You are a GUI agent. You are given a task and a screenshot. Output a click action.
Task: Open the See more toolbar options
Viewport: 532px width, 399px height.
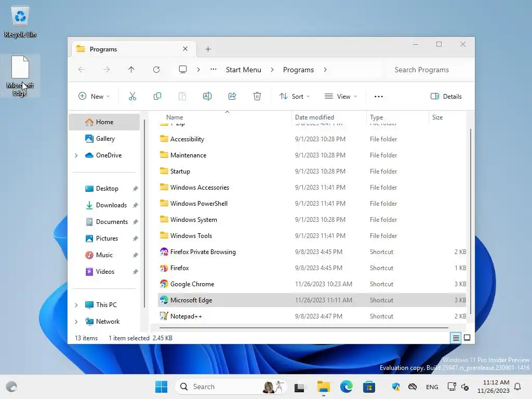coord(379,96)
